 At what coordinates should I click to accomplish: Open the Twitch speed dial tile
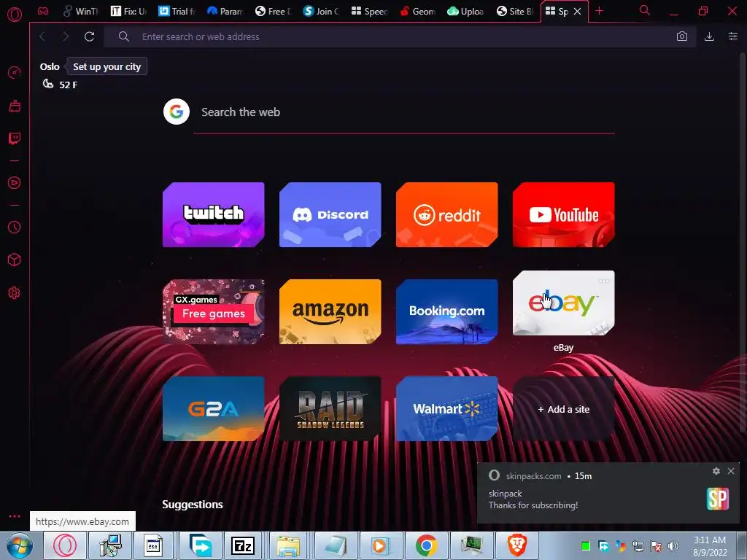[214, 215]
